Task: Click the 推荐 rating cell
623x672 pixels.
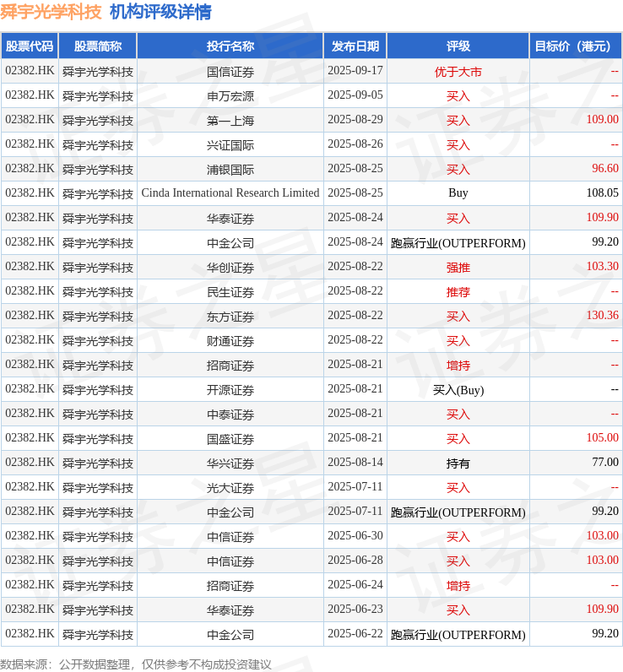Action: [458, 291]
